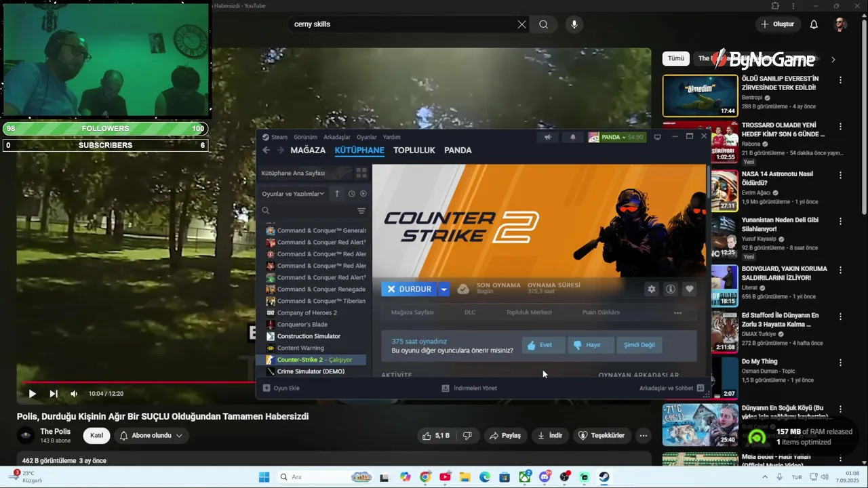Open the Arkadaşlar menu
This screenshot has height=488, width=868.
tap(337, 137)
